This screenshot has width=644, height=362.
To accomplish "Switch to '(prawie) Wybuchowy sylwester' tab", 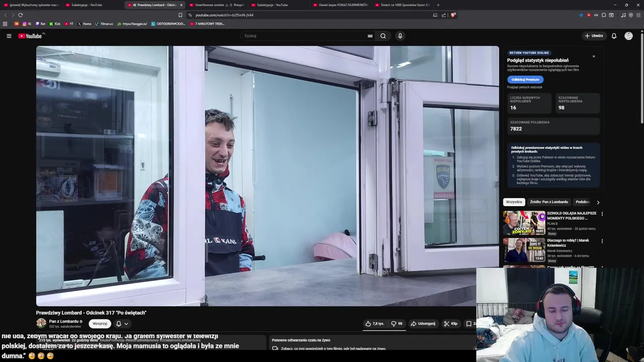I will click(31, 5).
